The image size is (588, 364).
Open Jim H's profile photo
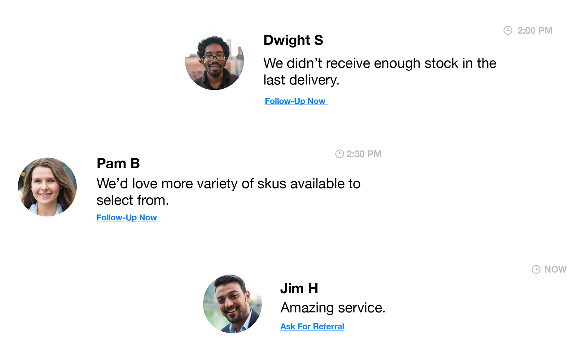point(232,304)
